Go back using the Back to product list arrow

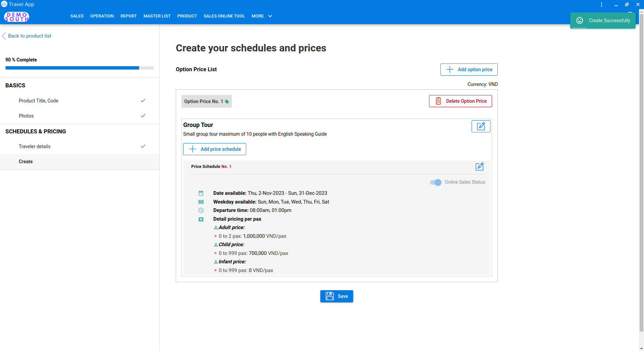click(x=4, y=36)
